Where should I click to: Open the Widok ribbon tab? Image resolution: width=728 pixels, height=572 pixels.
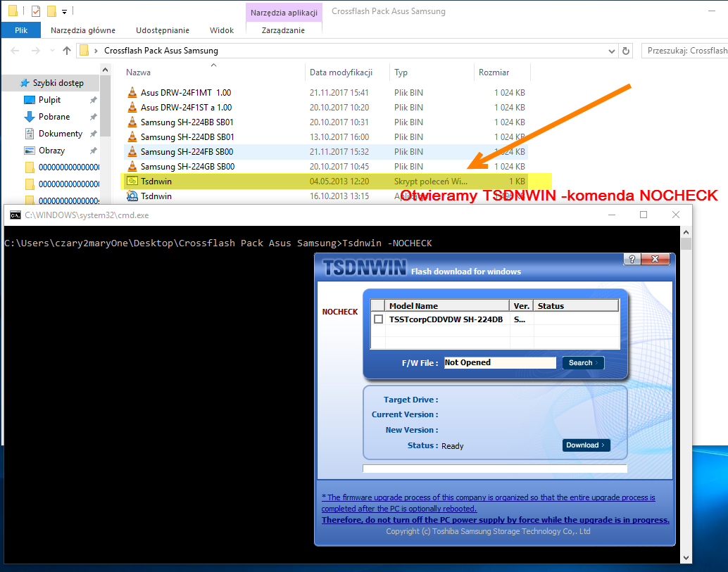(222, 30)
